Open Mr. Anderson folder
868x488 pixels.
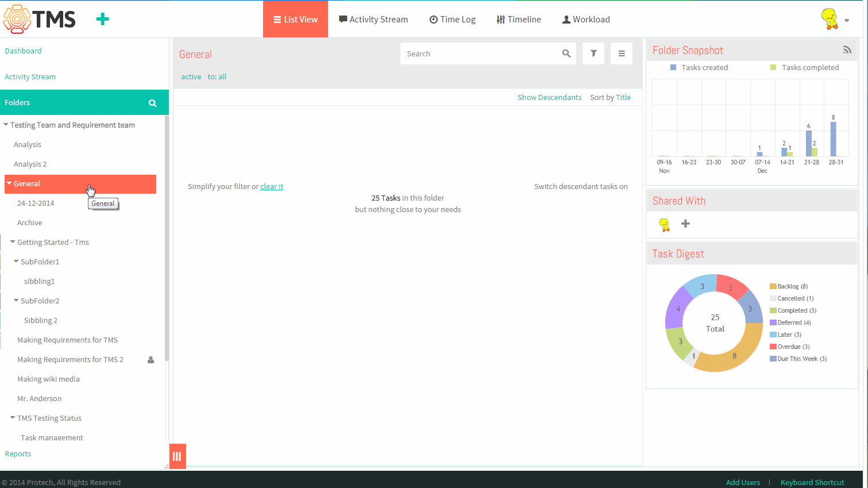tap(39, 398)
